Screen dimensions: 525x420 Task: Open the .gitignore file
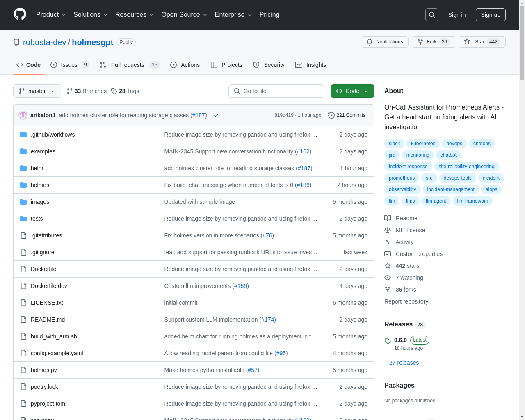click(42, 252)
